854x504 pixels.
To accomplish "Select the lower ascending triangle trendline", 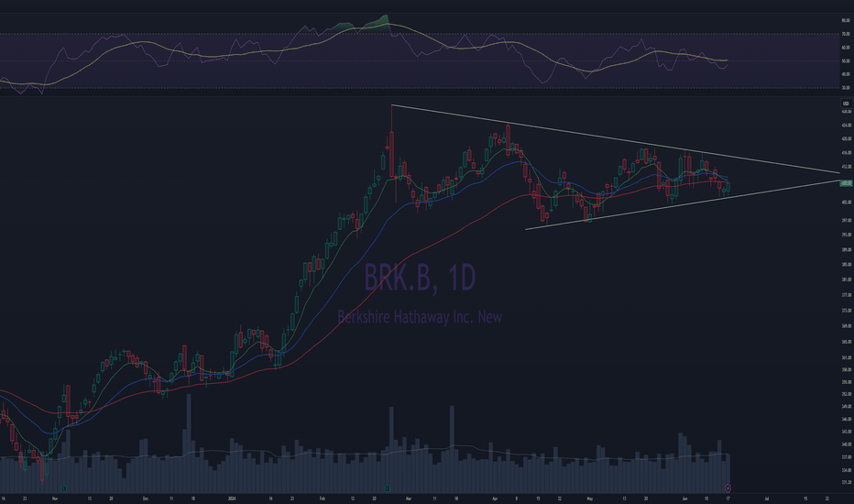I will [683, 204].
